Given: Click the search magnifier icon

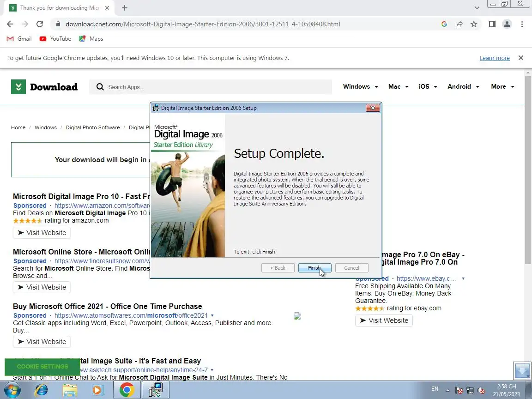Looking at the screenshot, I should coord(100,87).
